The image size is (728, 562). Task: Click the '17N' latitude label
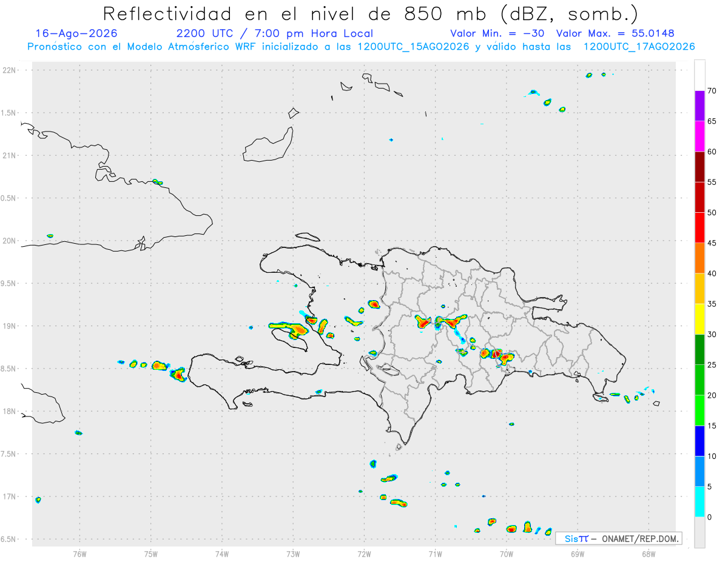[10, 497]
